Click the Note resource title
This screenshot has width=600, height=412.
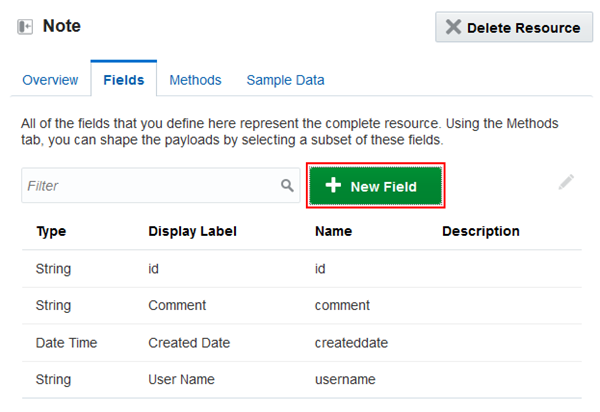62,26
